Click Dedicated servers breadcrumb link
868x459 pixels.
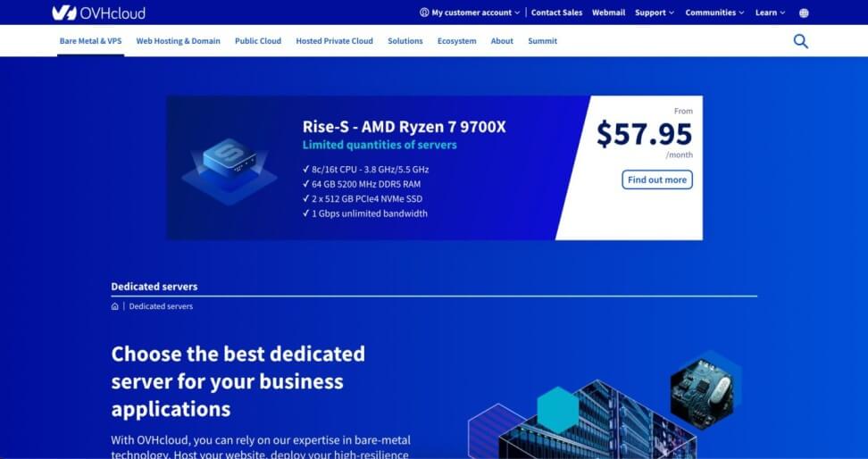pyautogui.click(x=161, y=306)
